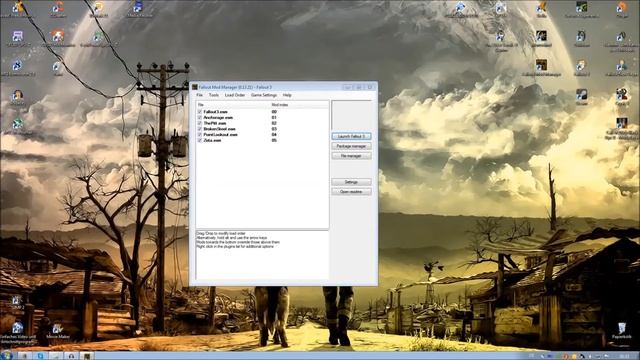The height and width of the screenshot is (360, 640).
Task: Click the 'Drag/Drop to modify load order' hint text
Action: tap(221, 233)
